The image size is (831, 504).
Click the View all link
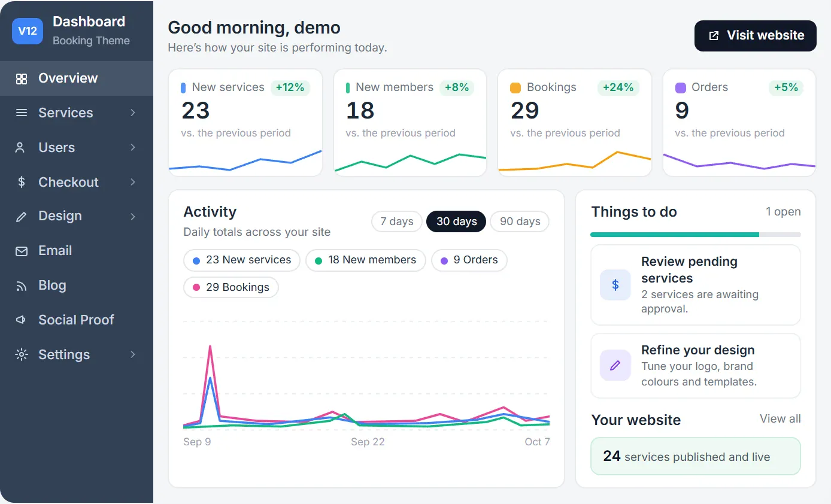(x=780, y=419)
